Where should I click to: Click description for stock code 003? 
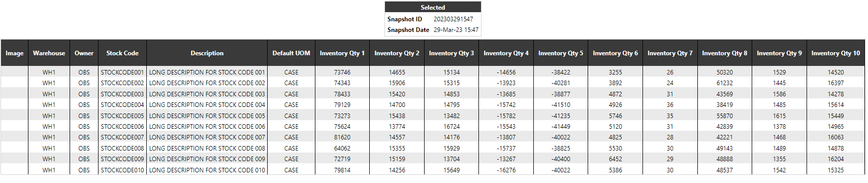click(x=207, y=94)
